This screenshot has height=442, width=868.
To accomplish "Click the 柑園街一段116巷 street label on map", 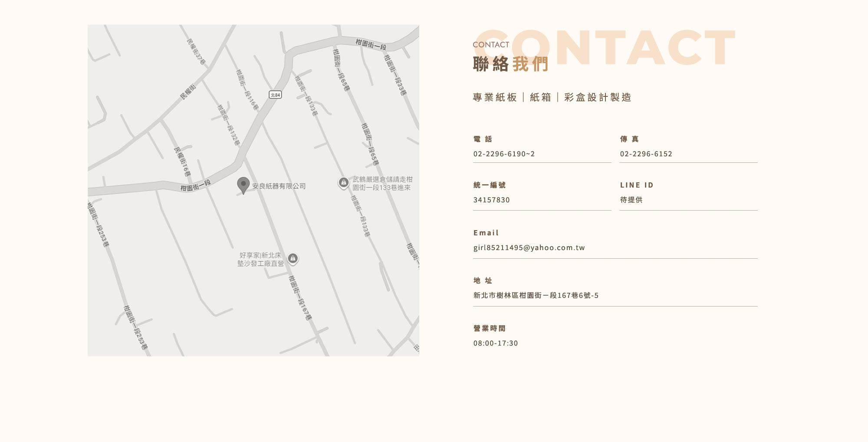I will pos(247,89).
